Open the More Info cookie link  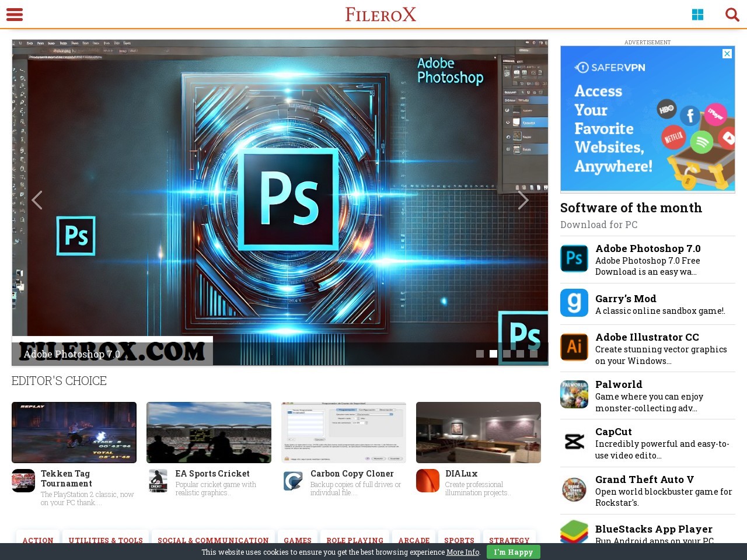point(463,552)
